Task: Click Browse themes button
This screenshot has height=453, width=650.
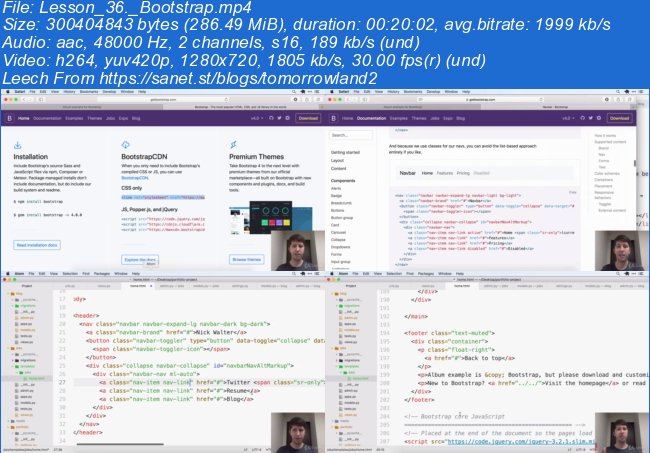Action: tap(247, 259)
